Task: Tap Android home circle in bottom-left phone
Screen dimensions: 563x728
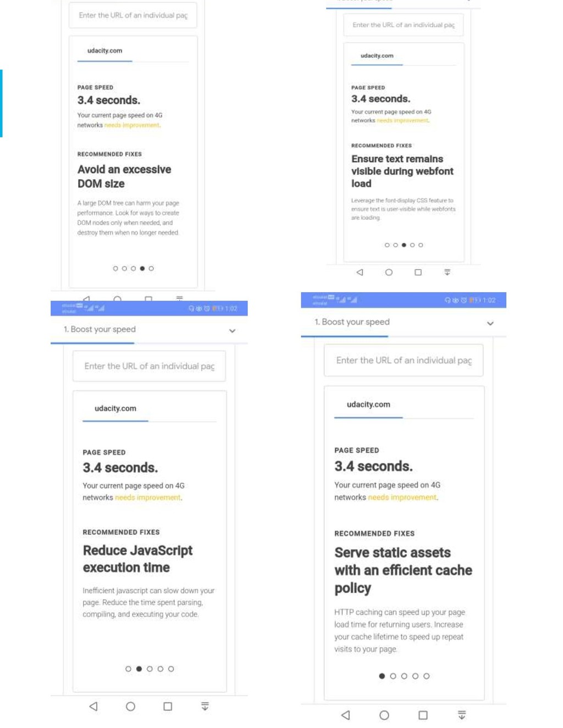Action: (130, 706)
